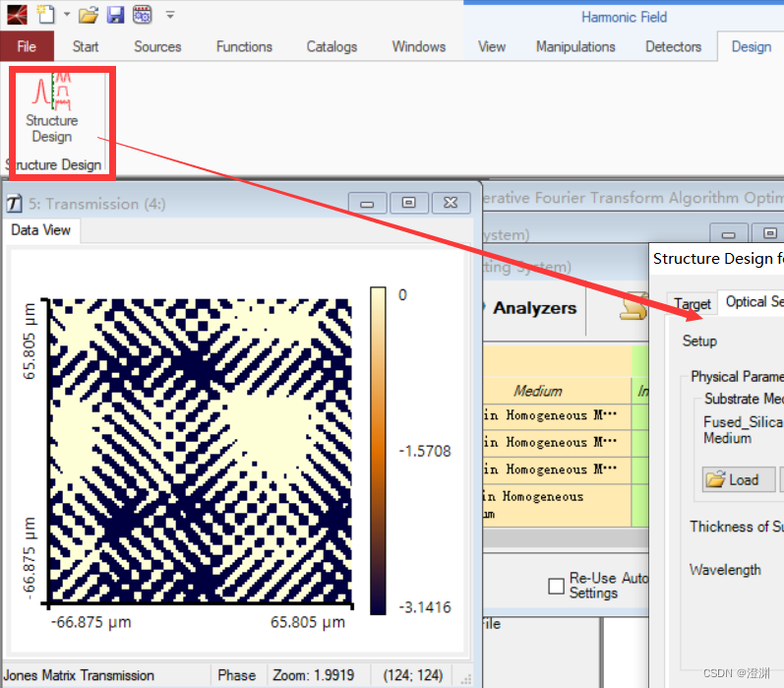Minimize the Transmission (4:) window
784x688 pixels.
(x=367, y=203)
